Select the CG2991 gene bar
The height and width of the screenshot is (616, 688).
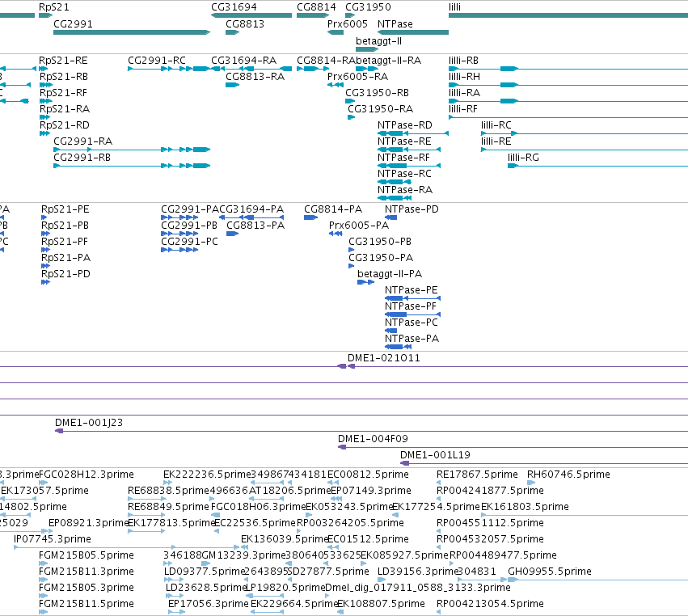[x=132, y=32]
